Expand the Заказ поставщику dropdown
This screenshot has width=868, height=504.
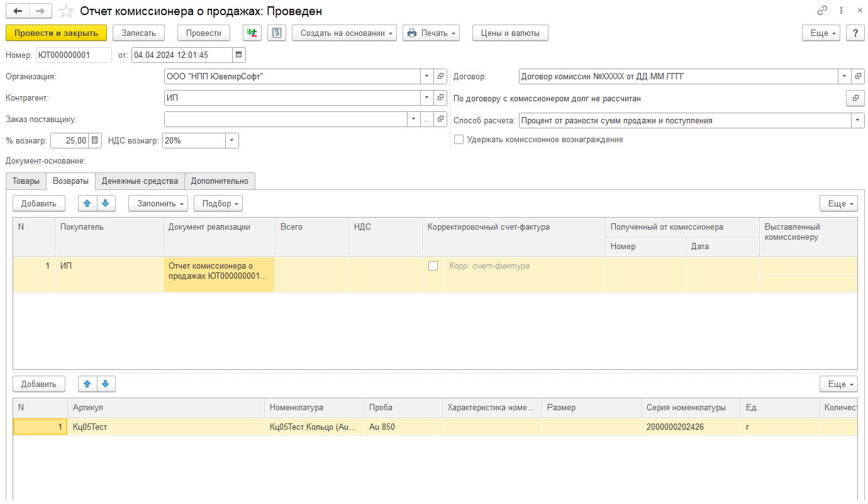point(413,119)
